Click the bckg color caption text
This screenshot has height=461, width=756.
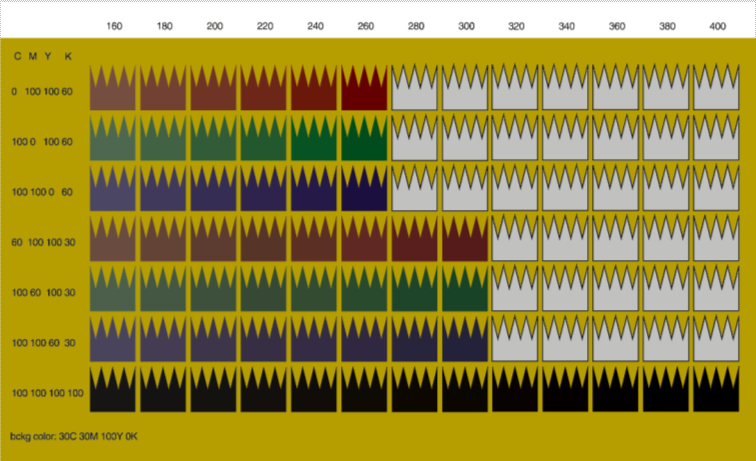coord(72,437)
